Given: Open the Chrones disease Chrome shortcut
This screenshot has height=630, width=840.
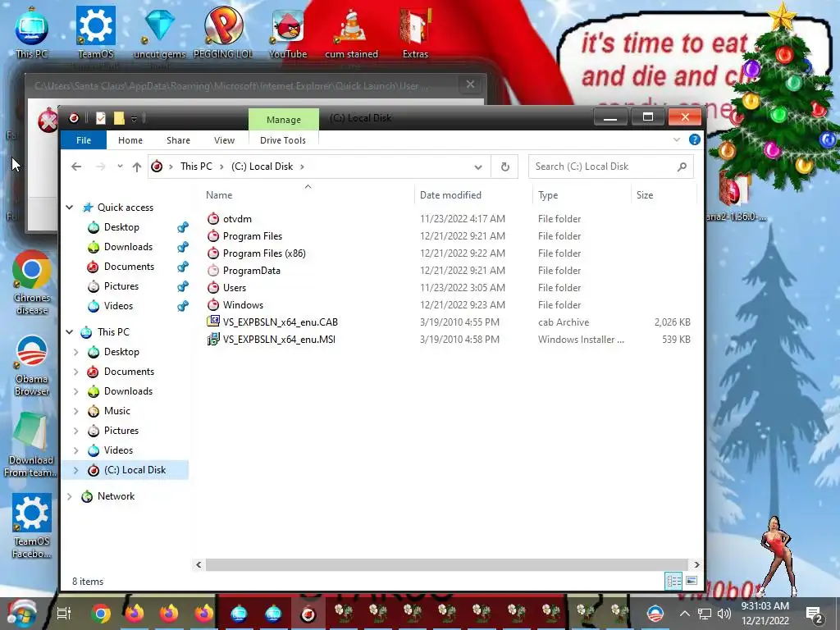Looking at the screenshot, I should coord(32,282).
